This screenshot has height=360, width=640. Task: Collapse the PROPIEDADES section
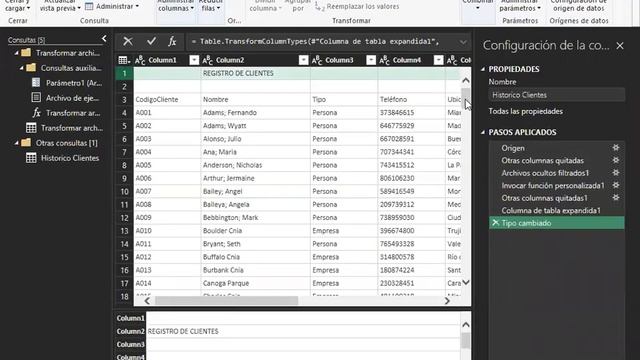click(x=483, y=69)
